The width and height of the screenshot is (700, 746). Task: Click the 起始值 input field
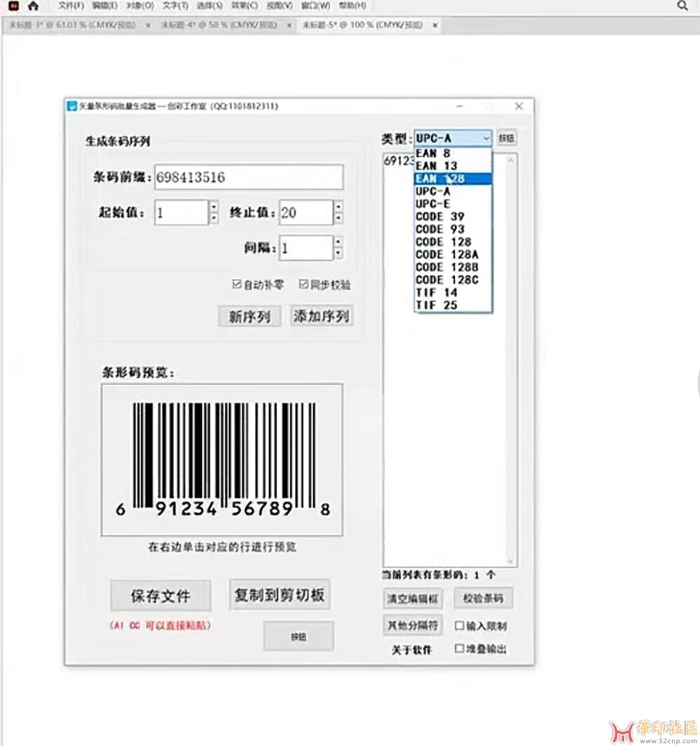(181, 212)
